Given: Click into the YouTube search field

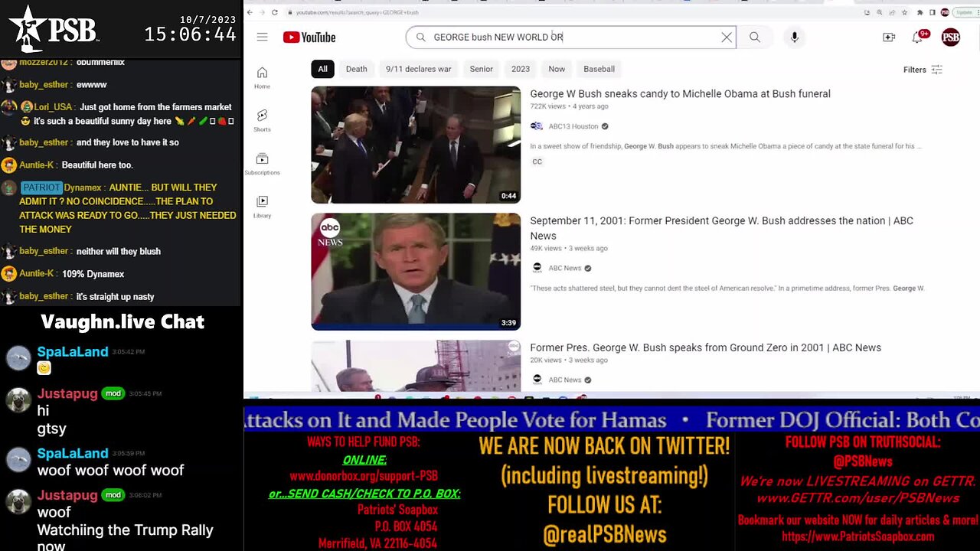Looking at the screenshot, I should pyautogui.click(x=570, y=37).
